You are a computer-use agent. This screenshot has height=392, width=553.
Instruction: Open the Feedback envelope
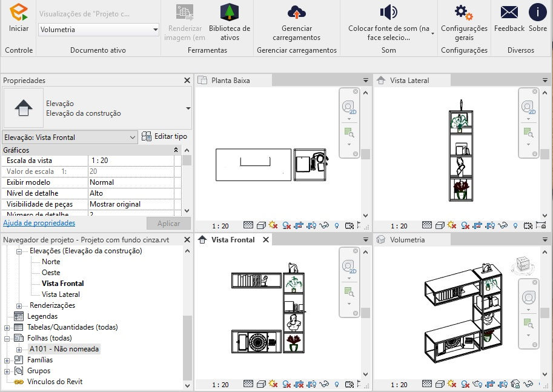tap(509, 12)
